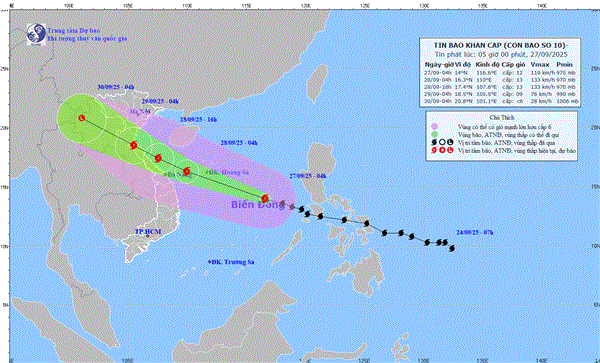Click the DK. Trường Sa island marker

(x=209, y=262)
